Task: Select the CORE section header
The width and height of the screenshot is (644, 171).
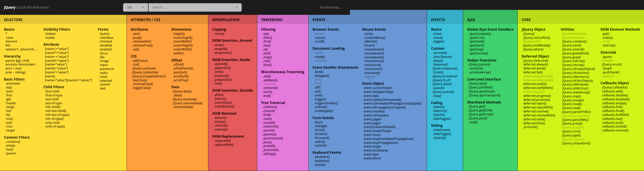Action: [526, 20]
